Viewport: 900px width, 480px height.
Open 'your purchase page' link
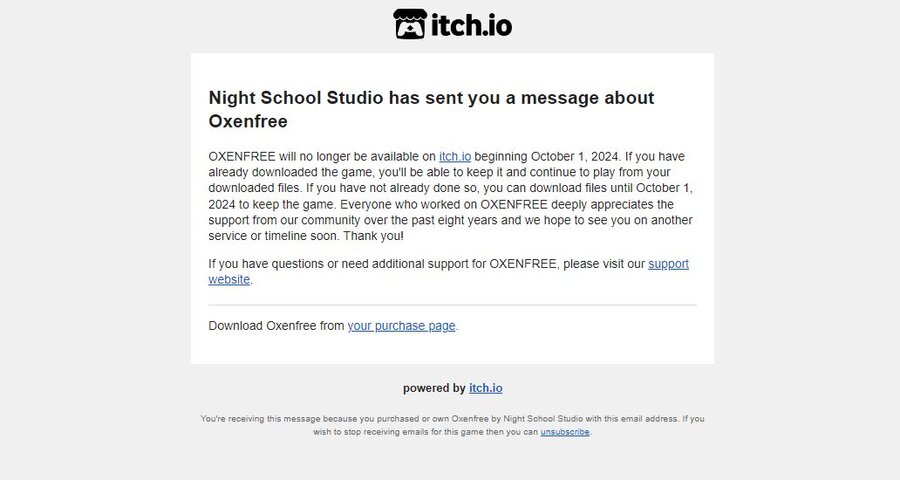coord(401,326)
